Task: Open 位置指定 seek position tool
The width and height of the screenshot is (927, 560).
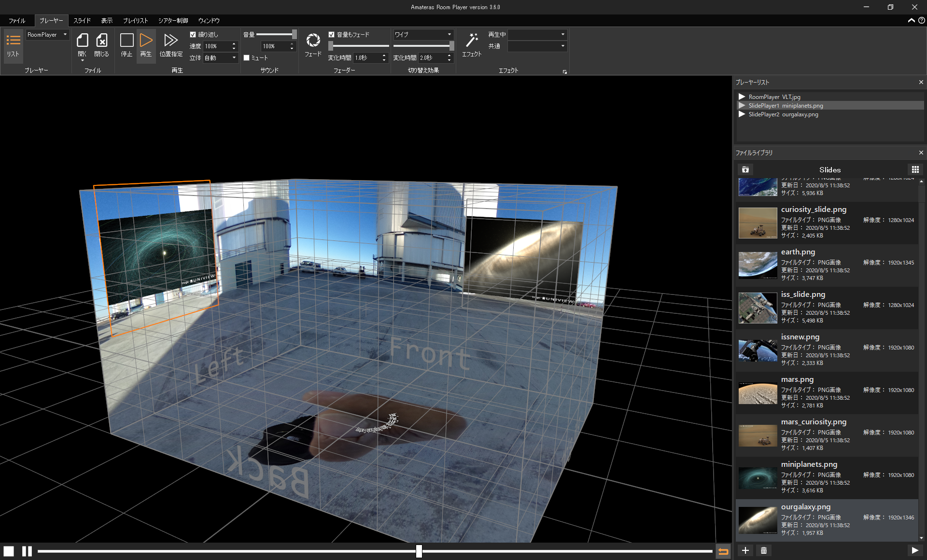Action: pyautogui.click(x=171, y=44)
